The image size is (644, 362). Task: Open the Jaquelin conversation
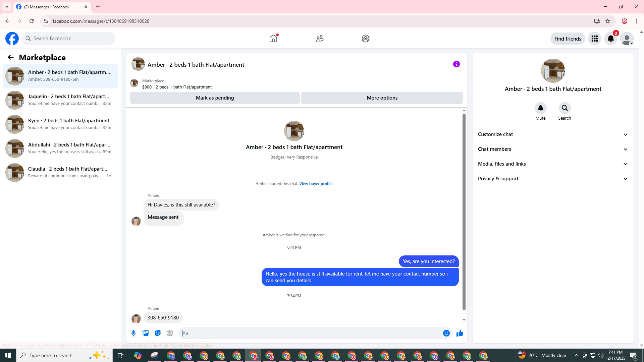click(60, 100)
